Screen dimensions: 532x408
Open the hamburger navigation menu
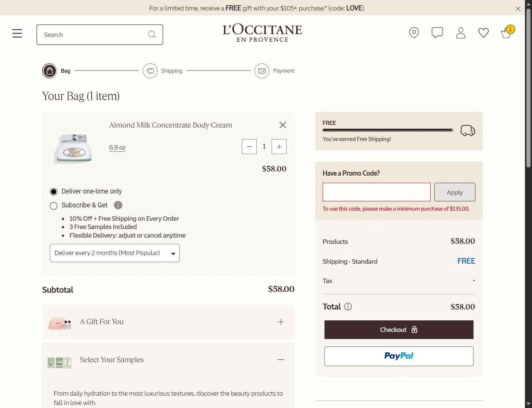point(17,33)
